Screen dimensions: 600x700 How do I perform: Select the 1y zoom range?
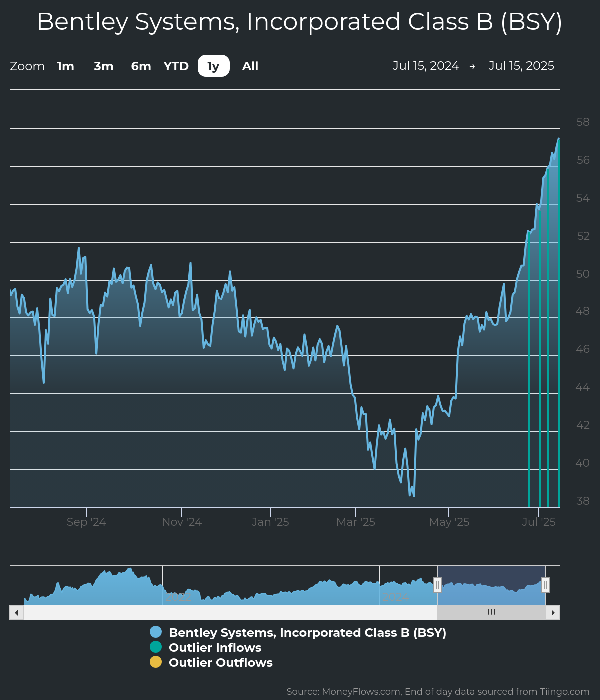tap(214, 66)
